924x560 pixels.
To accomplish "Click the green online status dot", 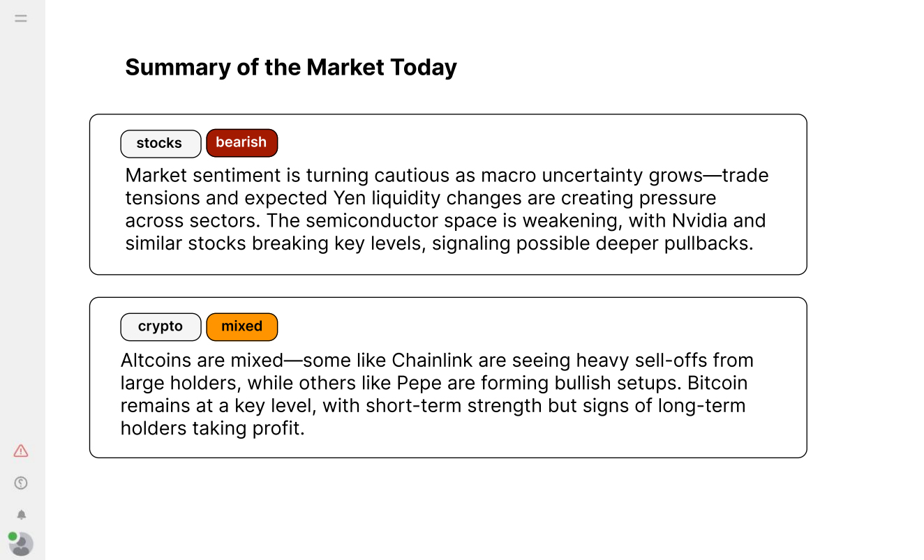I will (x=13, y=536).
